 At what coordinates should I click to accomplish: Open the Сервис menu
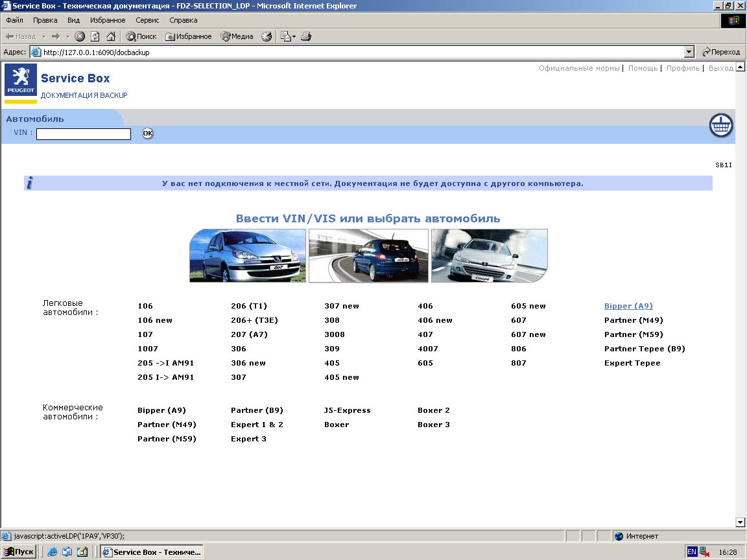pyautogui.click(x=147, y=20)
